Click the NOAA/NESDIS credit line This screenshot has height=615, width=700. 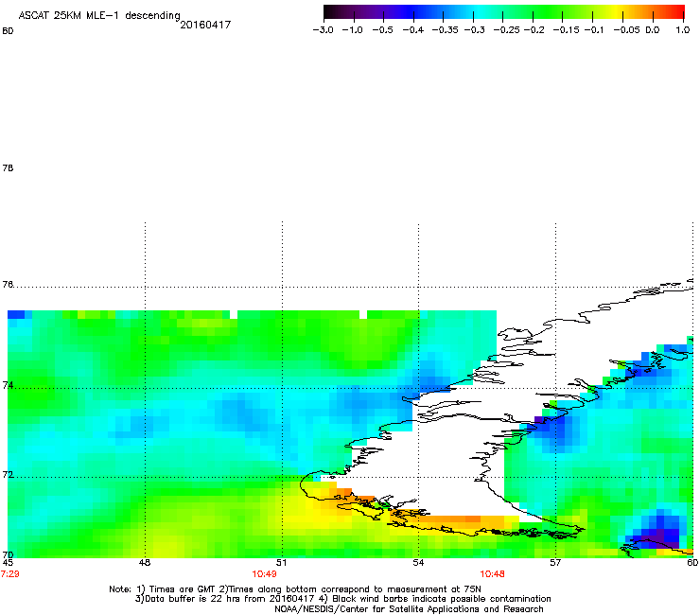coord(409,609)
